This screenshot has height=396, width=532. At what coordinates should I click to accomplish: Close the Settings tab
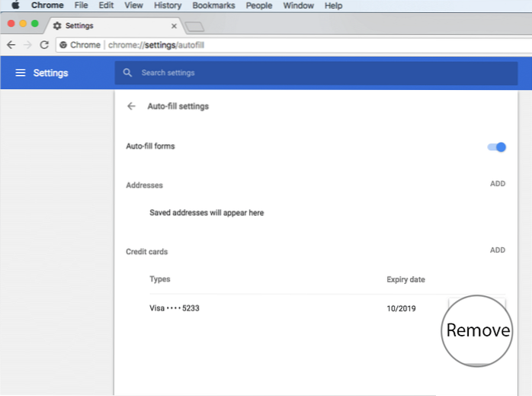(x=174, y=26)
